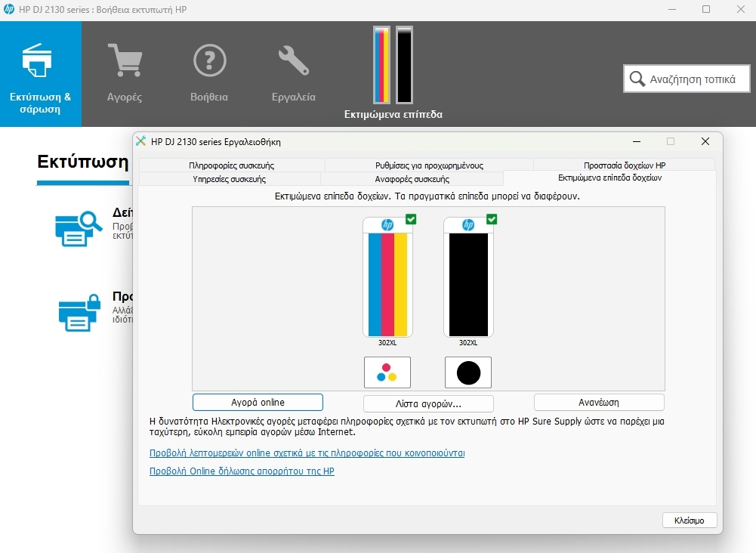The width and height of the screenshot is (756, 553).
Task: Click 302XL label under black cartridge
Action: (x=468, y=342)
